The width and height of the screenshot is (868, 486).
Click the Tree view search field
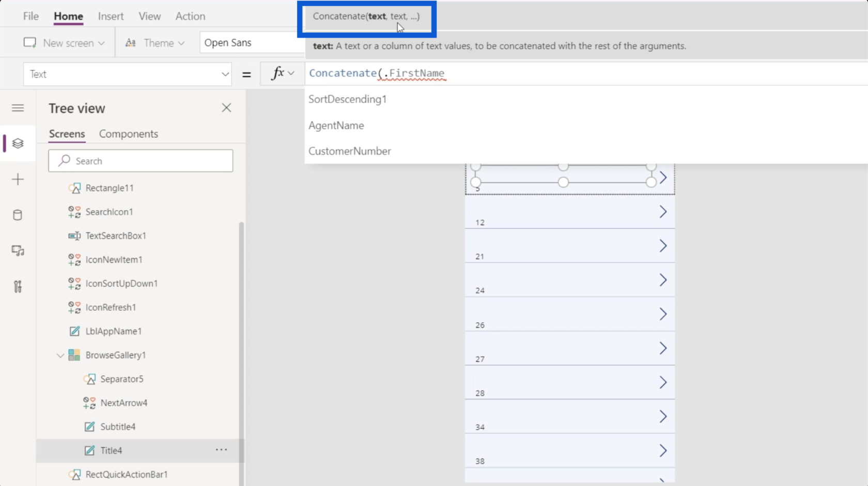[x=141, y=161]
